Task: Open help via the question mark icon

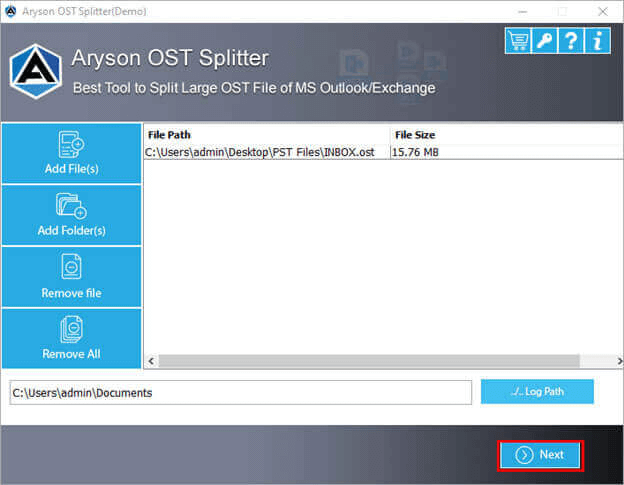Action: coord(571,41)
